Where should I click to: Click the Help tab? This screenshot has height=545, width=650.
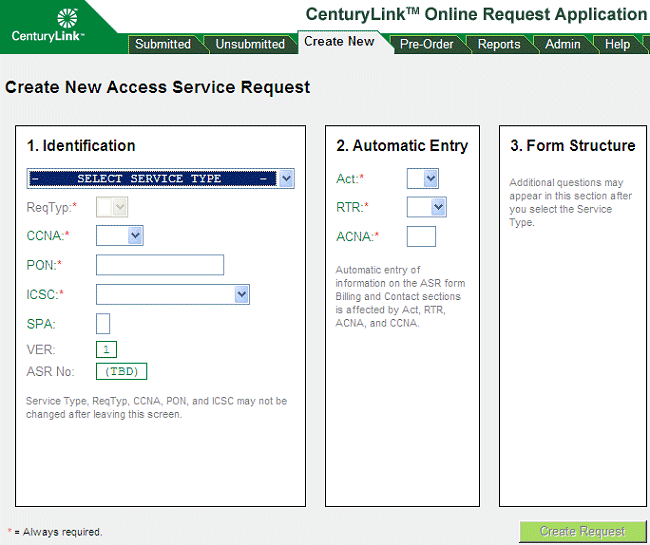(x=617, y=44)
